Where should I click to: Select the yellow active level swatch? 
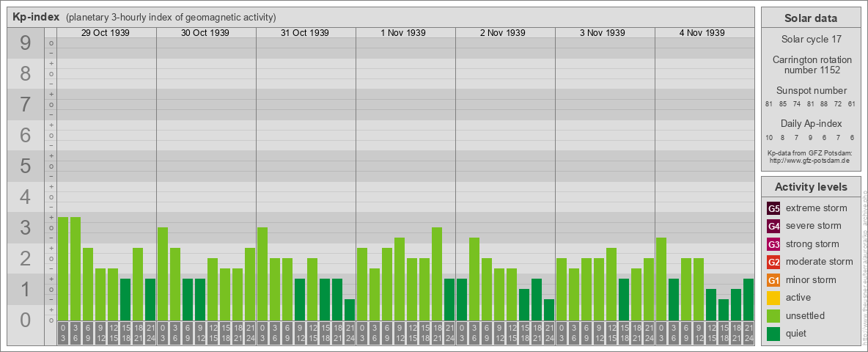click(774, 298)
